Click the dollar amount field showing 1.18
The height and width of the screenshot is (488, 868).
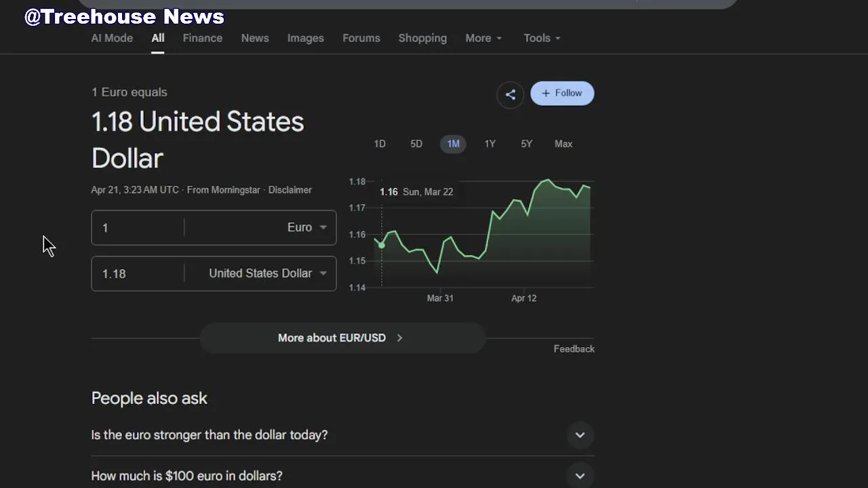[x=138, y=274]
